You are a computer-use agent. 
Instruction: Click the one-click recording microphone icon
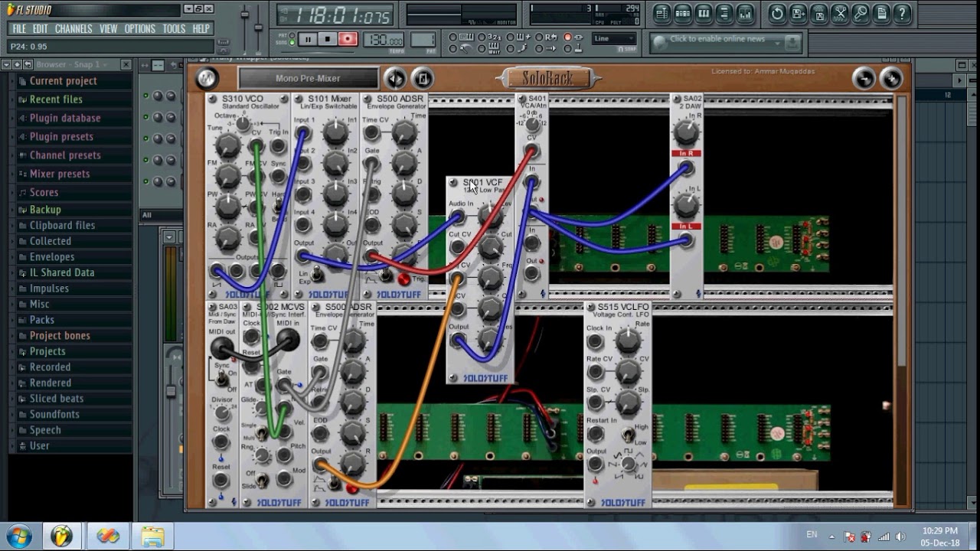tap(861, 13)
